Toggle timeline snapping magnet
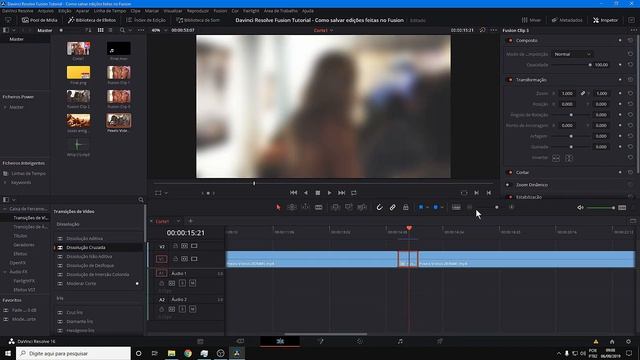The width and height of the screenshot is (640, 360). tap(379, 207)
